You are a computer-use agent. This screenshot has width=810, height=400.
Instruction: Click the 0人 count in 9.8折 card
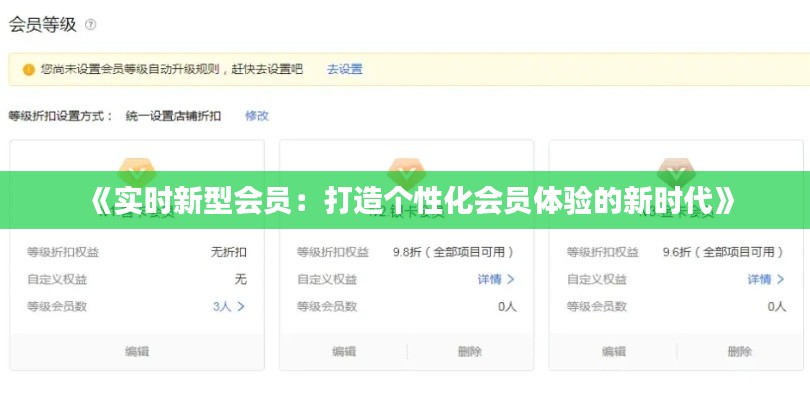[x=507, y=306]
